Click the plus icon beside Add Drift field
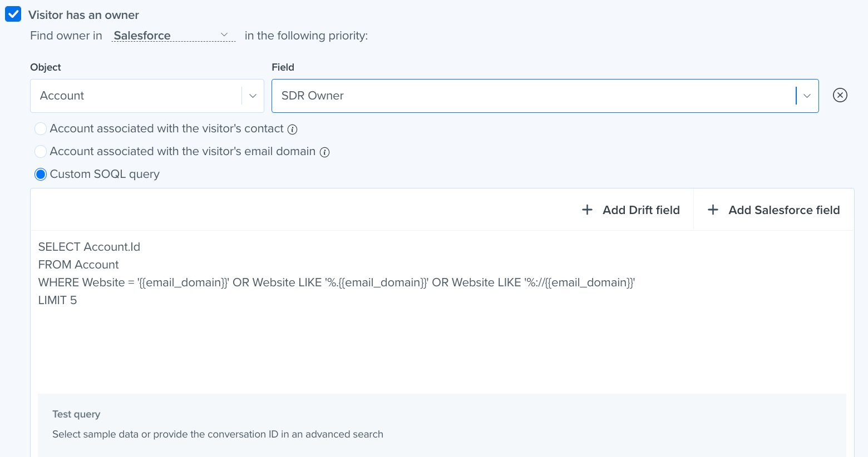This screenshot has width=868, height=457. 587,210
